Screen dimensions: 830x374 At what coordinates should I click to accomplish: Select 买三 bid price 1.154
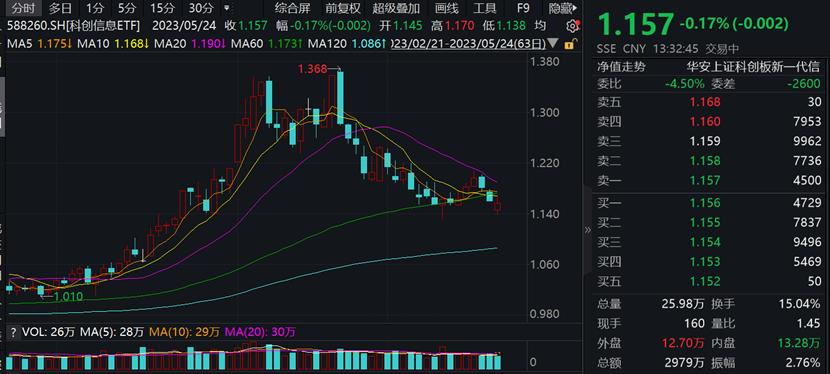(705, 242)
